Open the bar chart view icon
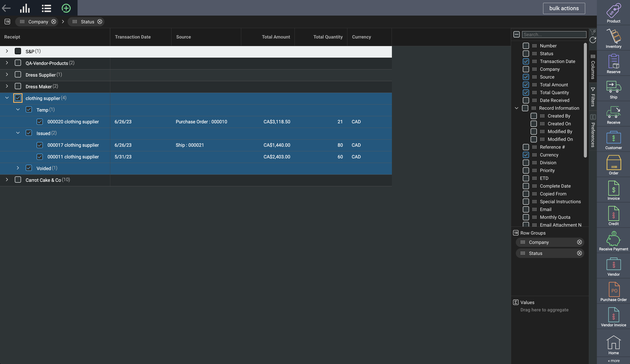 [25, 8]
